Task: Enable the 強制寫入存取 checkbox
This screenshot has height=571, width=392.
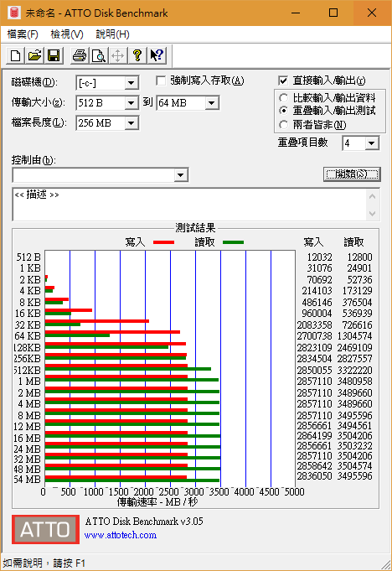Action: [x=161, y=80]
